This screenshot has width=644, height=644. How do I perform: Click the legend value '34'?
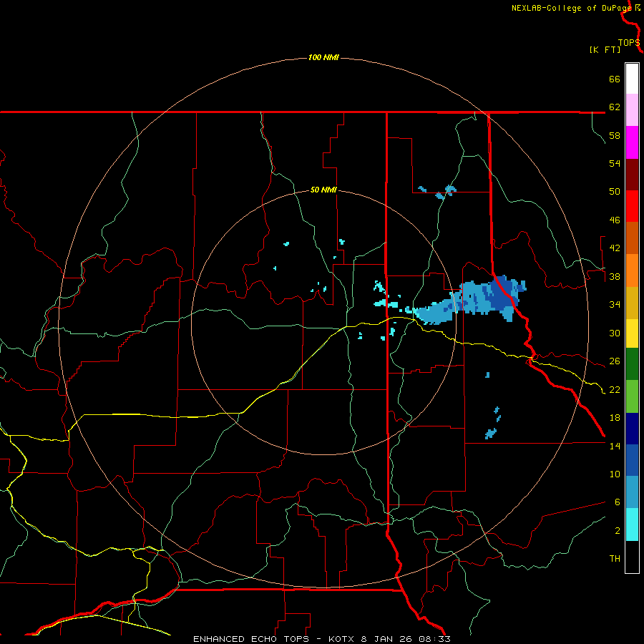(x=615, y=305)
